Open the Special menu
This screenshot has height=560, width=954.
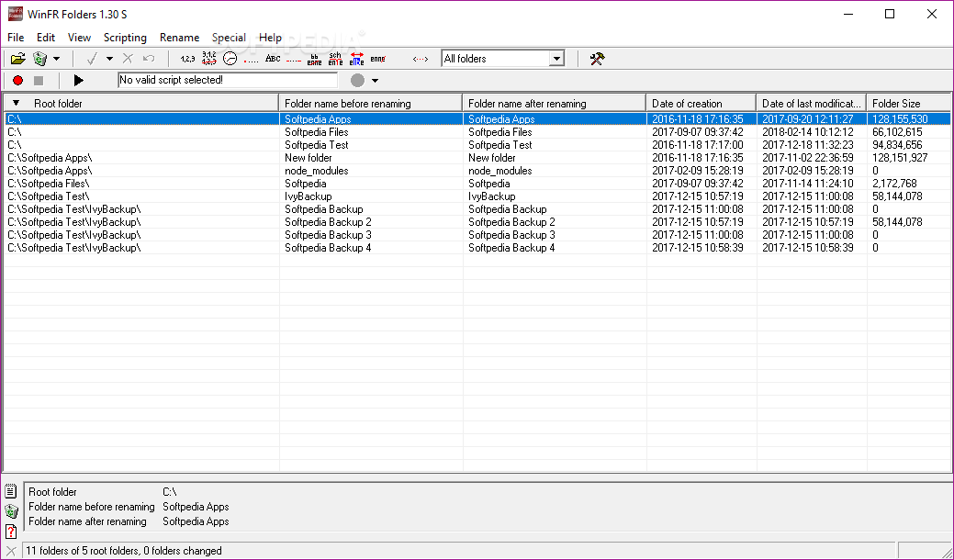(x=229, y=38)
